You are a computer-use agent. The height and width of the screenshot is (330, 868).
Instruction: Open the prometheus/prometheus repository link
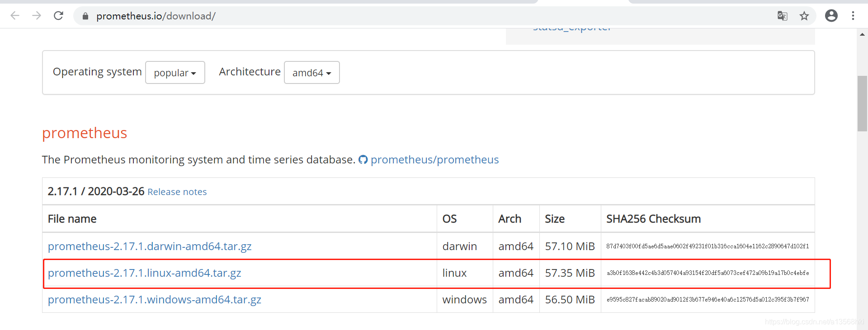(x=434, y=159)
